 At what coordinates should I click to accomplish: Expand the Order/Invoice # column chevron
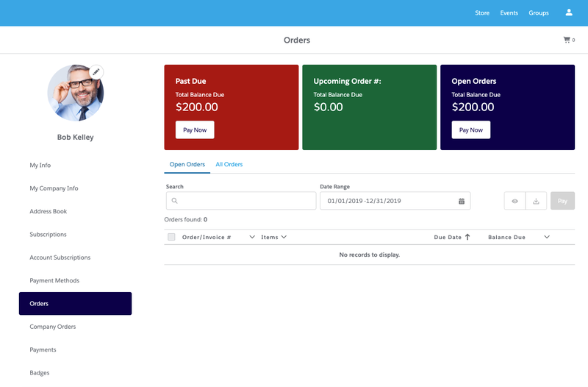click(252, 237)
